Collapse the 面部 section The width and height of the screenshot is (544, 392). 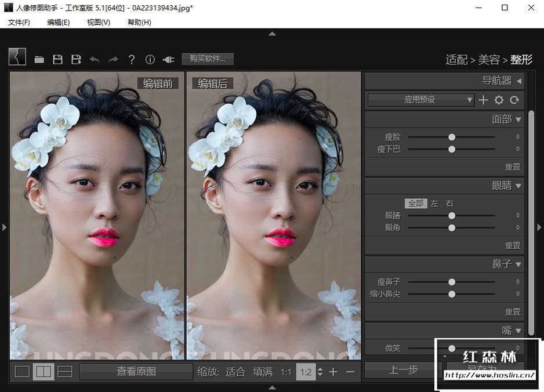(x=518, y=119)
